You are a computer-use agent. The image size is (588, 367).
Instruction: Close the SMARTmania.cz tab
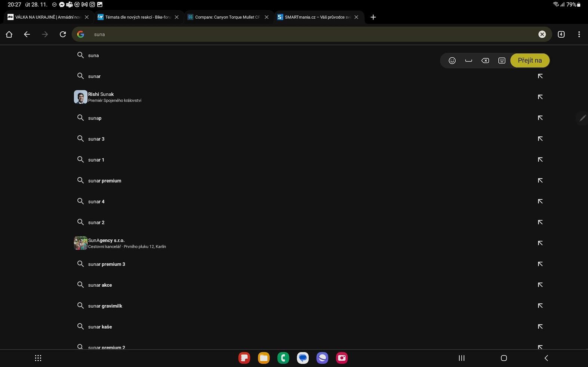[356, 17]
